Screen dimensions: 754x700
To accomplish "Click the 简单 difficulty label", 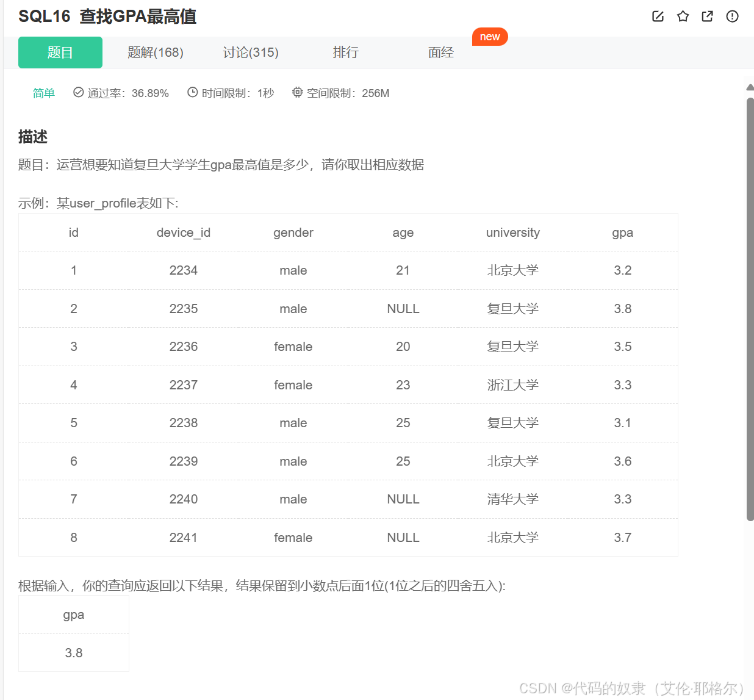I will pyautogui.click(x=44, y=93).
